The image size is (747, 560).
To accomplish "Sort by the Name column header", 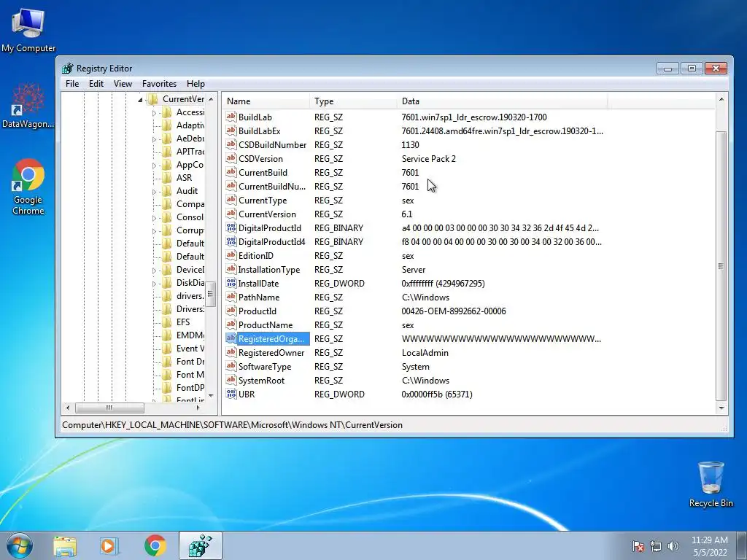I will tap(266, 101).
